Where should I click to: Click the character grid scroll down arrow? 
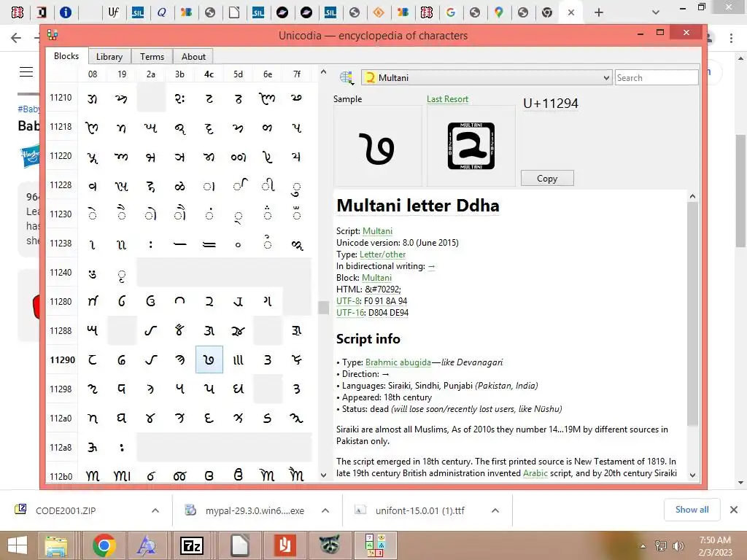[x=323, y=475]
